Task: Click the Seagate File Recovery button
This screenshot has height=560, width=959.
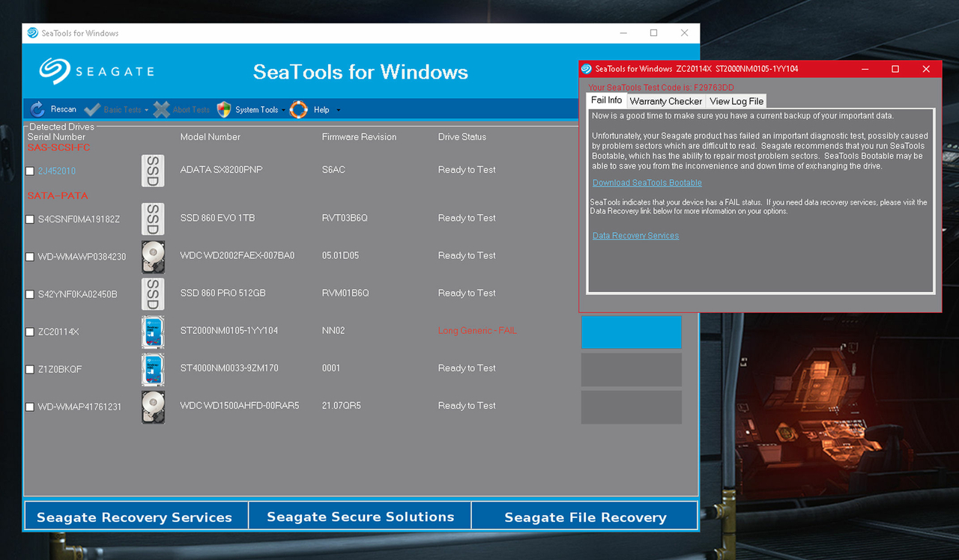Action: [x=585, y=517]
